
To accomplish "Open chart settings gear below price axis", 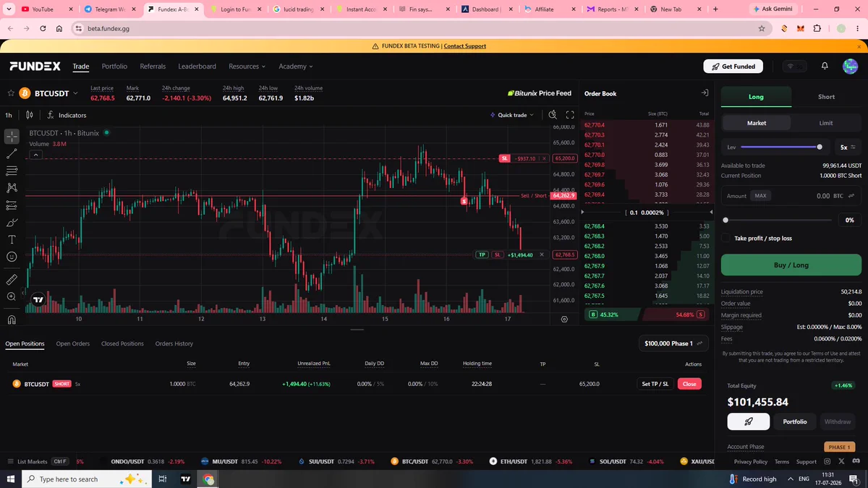I will tap(564, 319).
